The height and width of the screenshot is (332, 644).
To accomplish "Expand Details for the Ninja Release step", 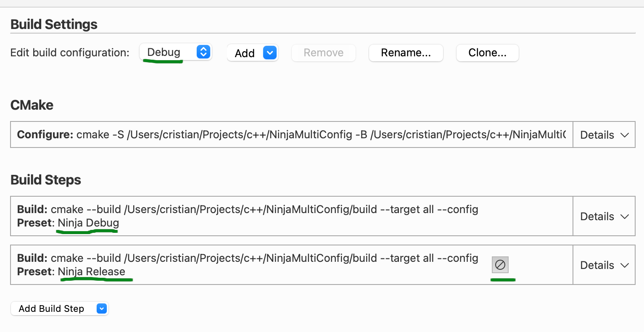I will (604, 265).
